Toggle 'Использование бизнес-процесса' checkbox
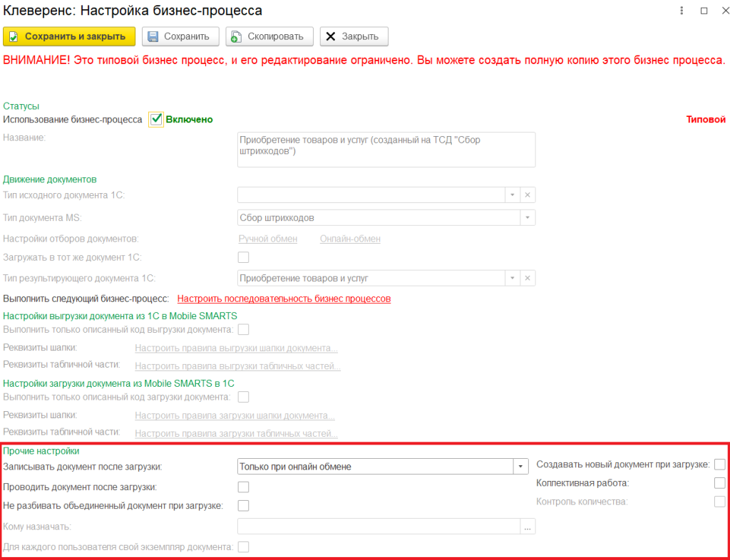 156,120
